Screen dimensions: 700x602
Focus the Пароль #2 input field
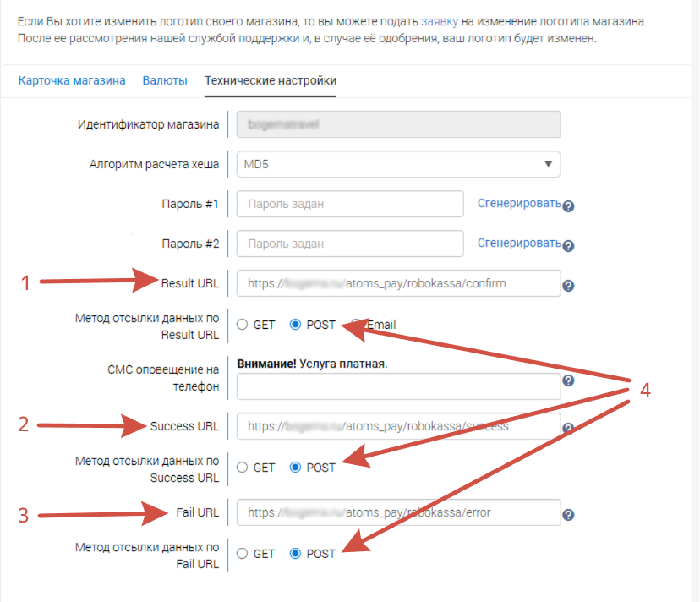click(350, 244)
